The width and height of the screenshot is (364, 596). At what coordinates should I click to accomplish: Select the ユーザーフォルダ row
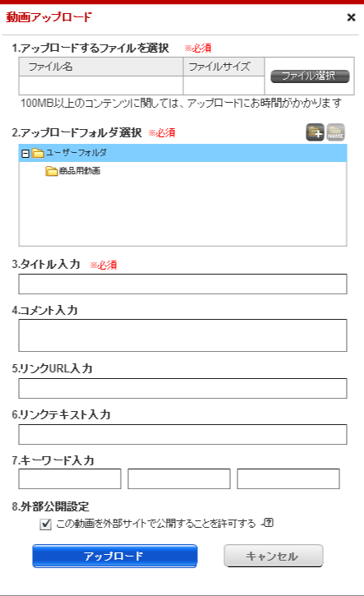(182, 153)
